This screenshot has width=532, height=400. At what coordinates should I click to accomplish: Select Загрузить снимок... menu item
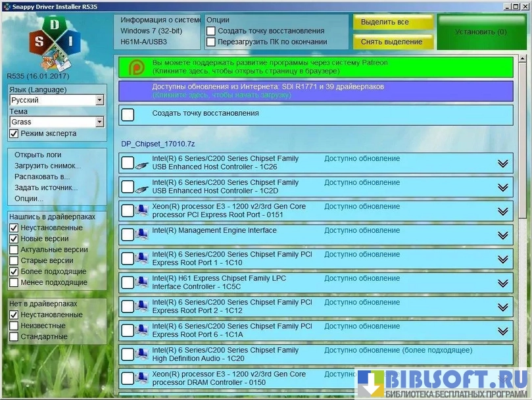47,166
